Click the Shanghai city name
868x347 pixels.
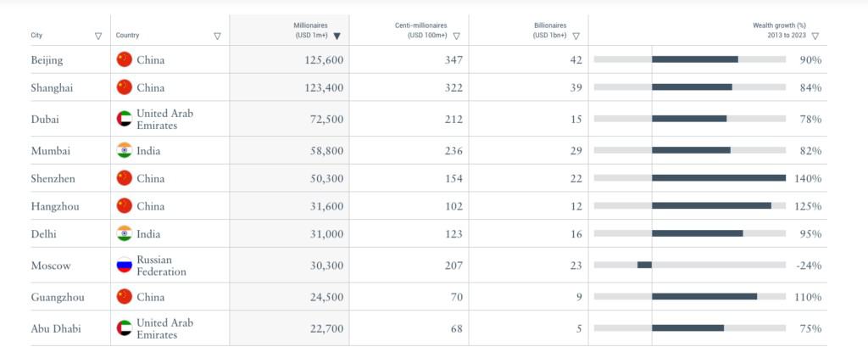[x=52, y=88]
